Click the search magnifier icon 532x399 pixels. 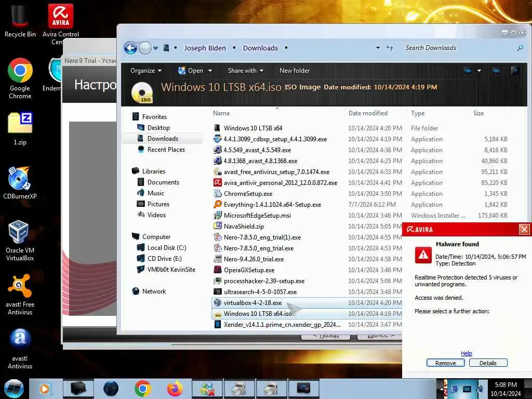coord(520,48)
